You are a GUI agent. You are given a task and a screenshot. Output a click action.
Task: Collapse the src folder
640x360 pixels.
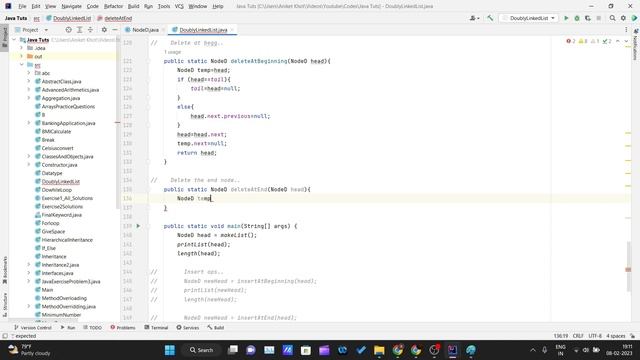pos(22,65)
